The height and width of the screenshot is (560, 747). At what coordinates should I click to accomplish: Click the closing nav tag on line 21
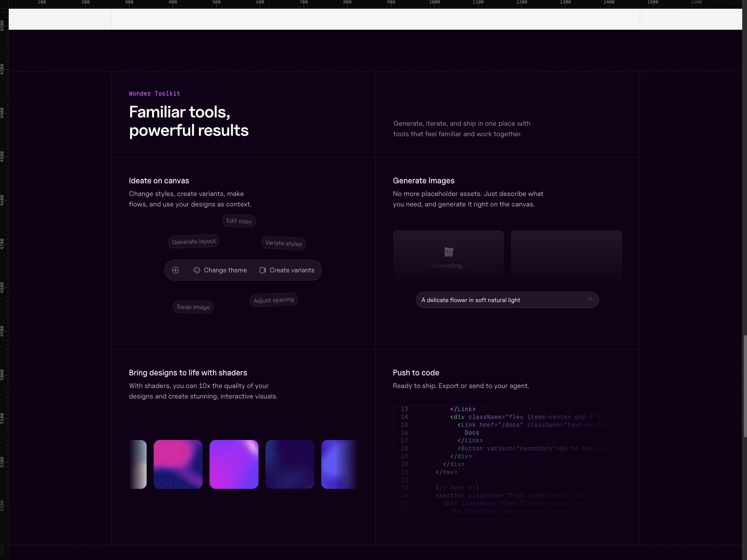point(446,472)
